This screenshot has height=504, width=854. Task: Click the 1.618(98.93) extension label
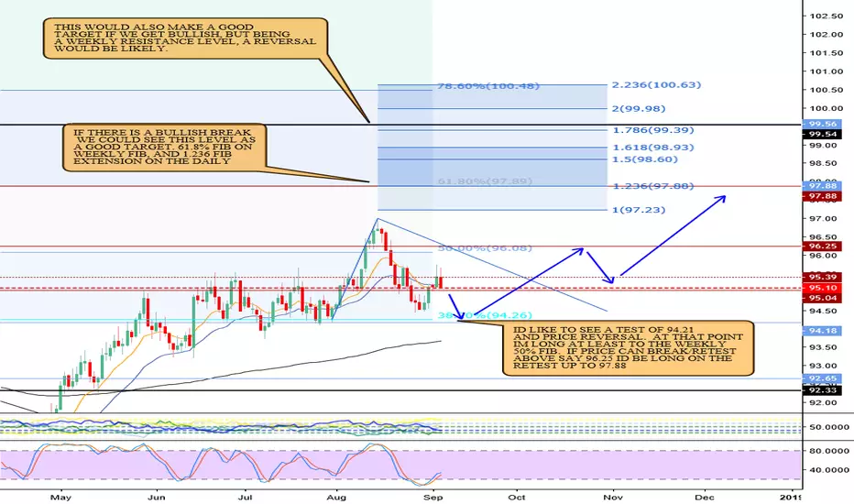(653, 148)
